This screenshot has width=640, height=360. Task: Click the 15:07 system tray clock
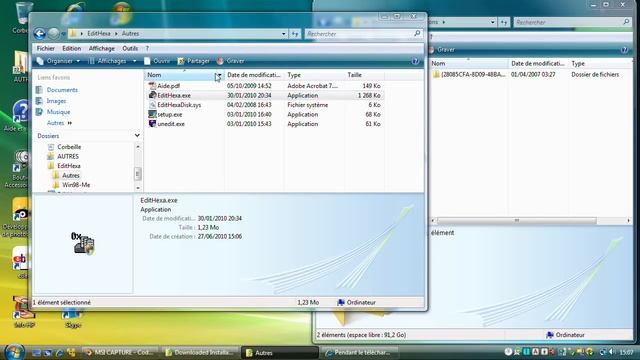tap(626, 352)
